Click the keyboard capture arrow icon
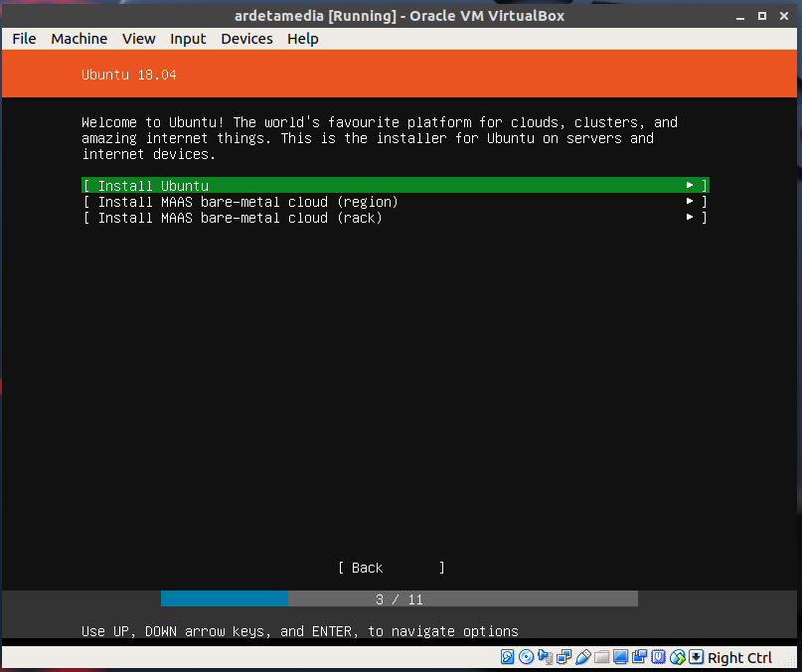The image size is (802, 672). click(697, 657)
